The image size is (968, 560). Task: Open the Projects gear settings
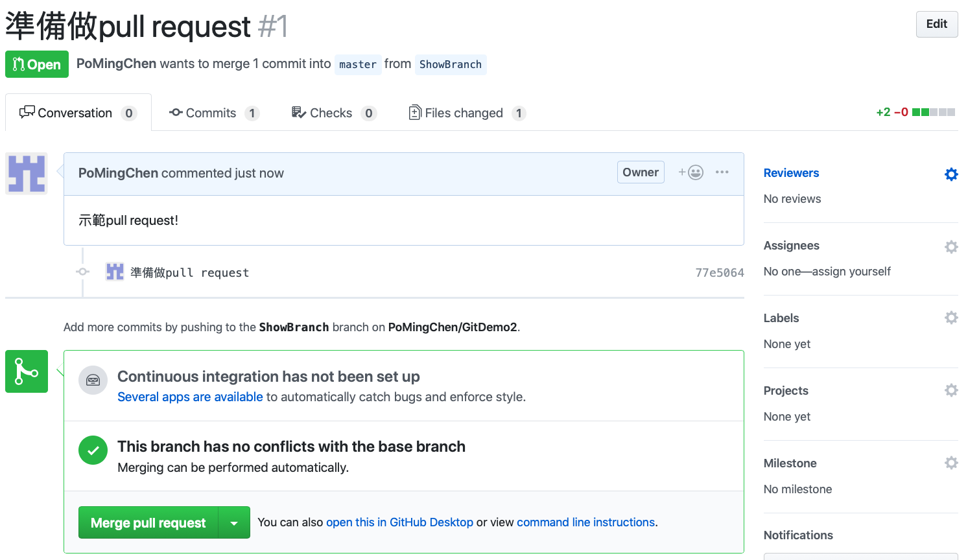pos(950,390)
